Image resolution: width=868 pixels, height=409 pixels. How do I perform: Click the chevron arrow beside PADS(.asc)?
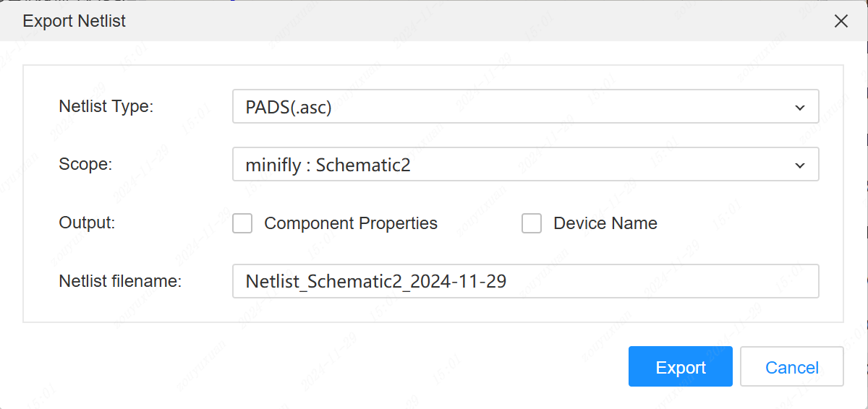tap(800, 108)
